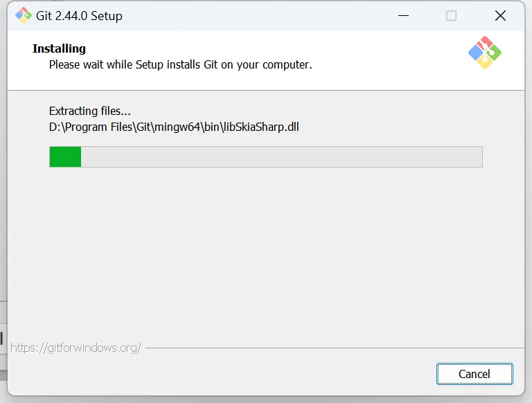The image size is (532, 403).
Task: Click the Git for Windows logo in header
Action: (484, 53)
